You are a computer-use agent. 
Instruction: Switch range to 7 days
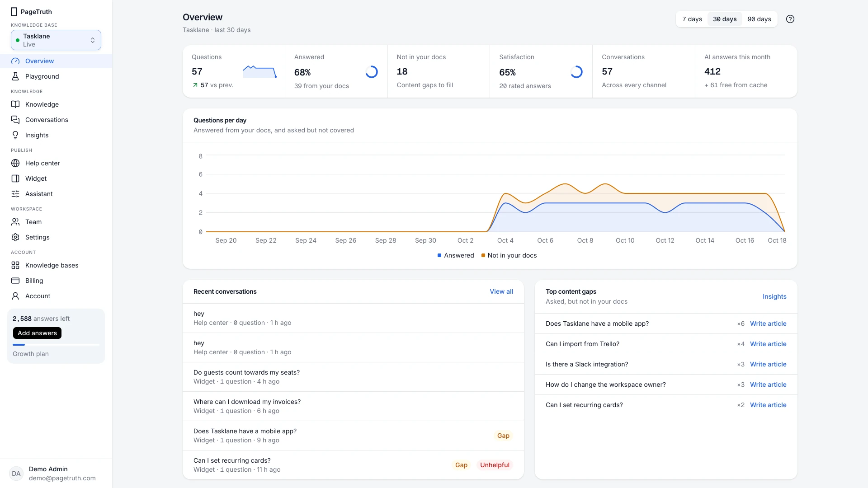[692, 19]
